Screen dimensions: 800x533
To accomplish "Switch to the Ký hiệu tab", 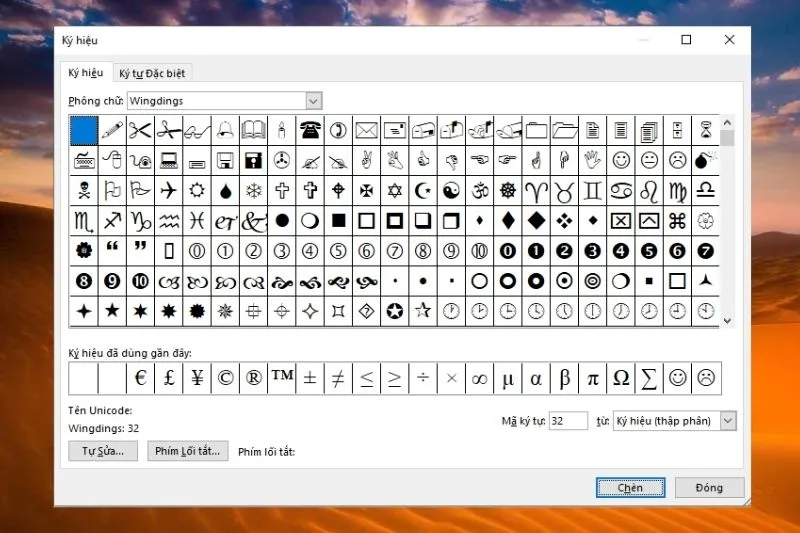I will 86,73.
